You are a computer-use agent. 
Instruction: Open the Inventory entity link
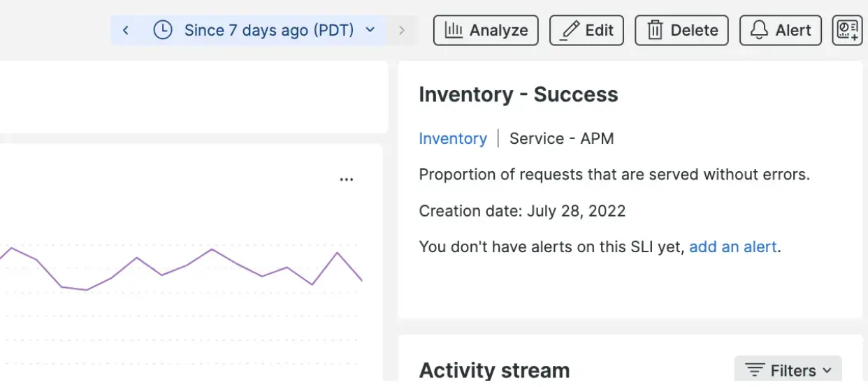point(452,138)
